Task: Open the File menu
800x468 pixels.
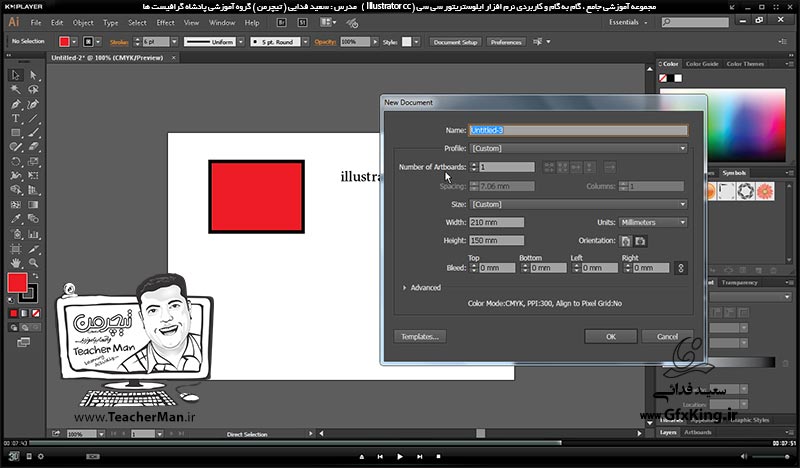Action: point(36,22)
